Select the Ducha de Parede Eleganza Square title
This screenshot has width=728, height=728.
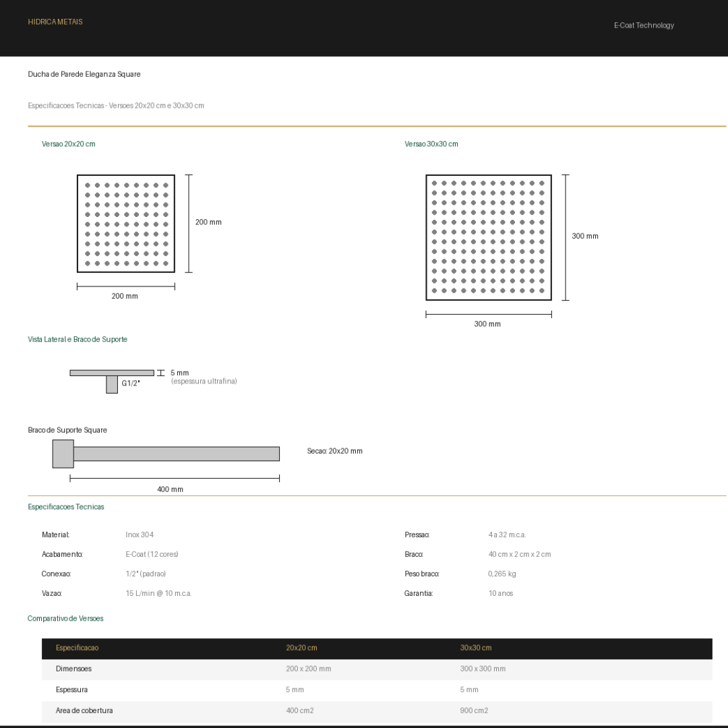tap(84, 74)
